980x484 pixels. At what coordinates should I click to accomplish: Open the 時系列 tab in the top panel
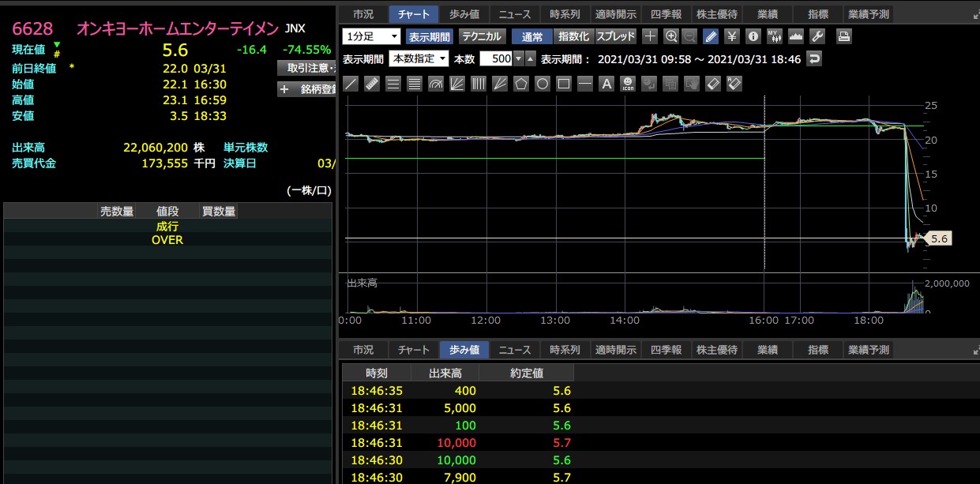click(x=565, y=14)
